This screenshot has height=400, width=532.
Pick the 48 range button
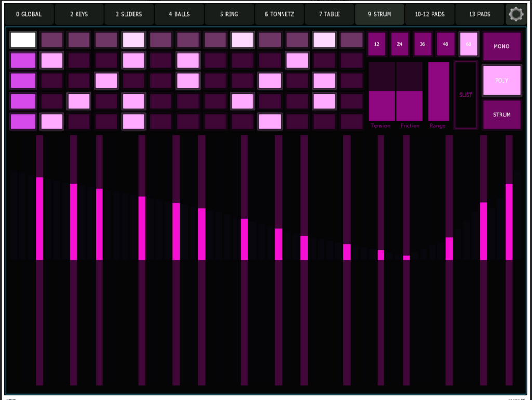point(445,44)
